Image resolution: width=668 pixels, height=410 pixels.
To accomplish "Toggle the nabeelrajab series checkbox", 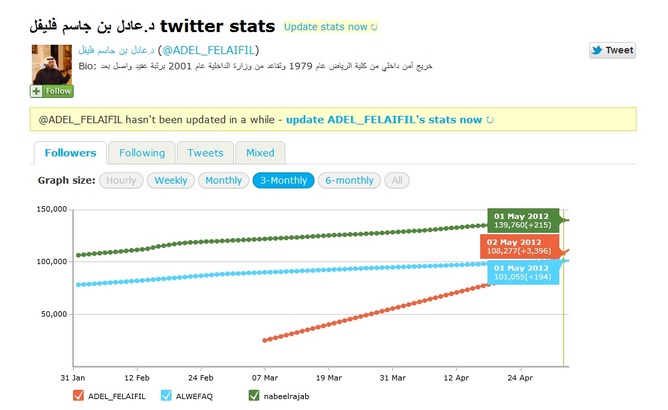I will tap(253, 395).
